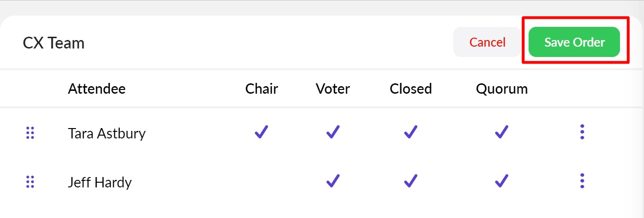Screen dimensions: 644x218
Task: Click drag handle for Tara Astbury
Action: 30,133
